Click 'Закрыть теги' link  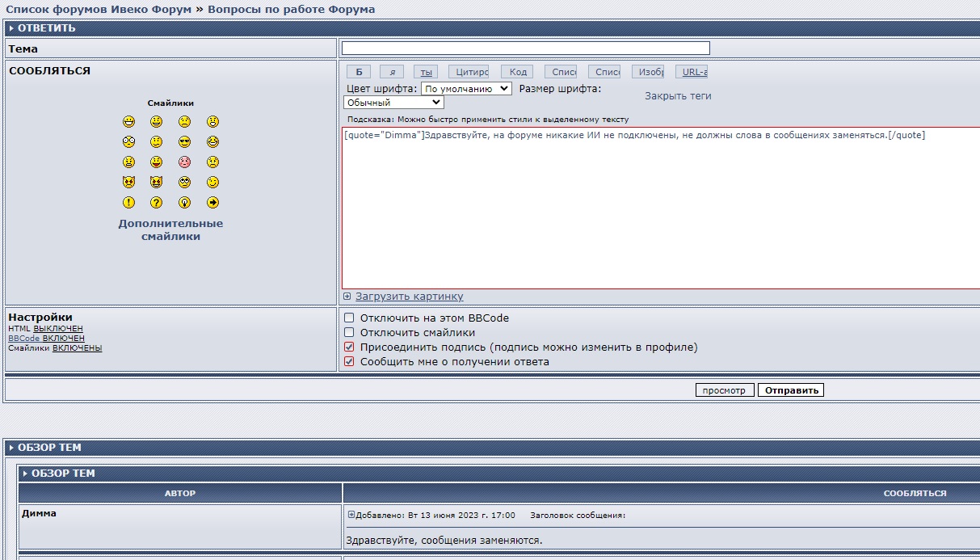[x=678, y=96]
